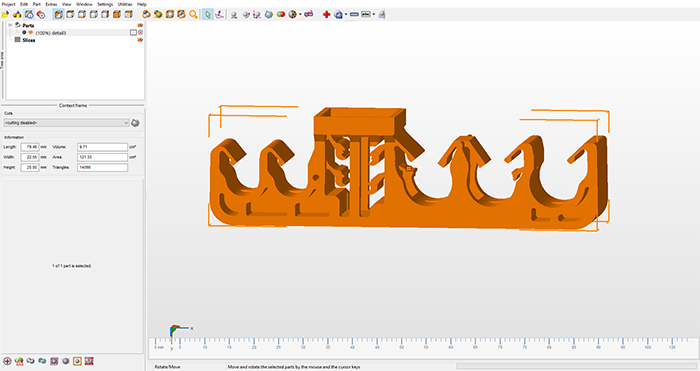Open the dropdown arrow next to colored sphere icon
Image resolution: width=700 pixels, height=371 pixels.
300,14
